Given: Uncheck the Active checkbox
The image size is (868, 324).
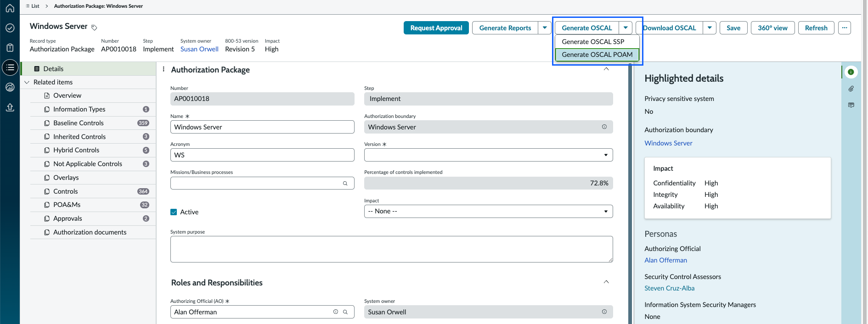Looking at the screenshot, I should 174,212.
